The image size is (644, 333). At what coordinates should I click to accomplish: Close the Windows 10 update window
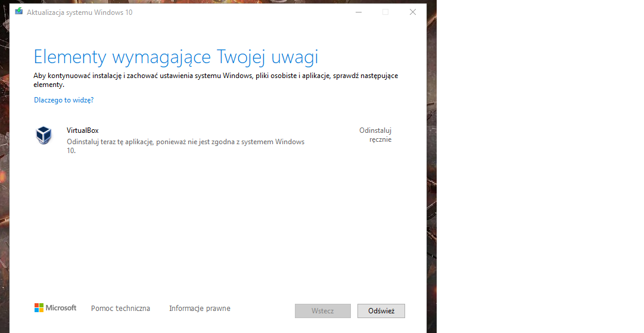(x=413, y=13)
